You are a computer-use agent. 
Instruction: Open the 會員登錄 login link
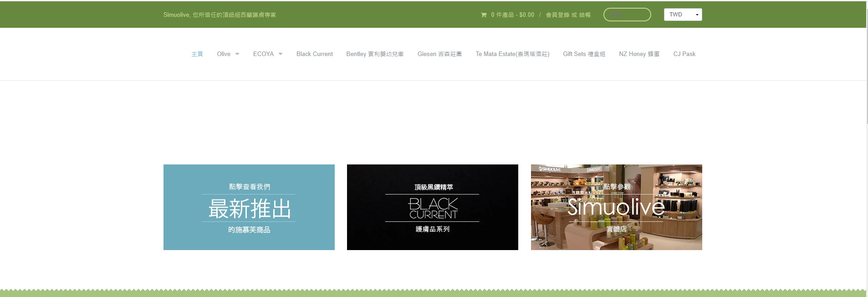[557, 15]
